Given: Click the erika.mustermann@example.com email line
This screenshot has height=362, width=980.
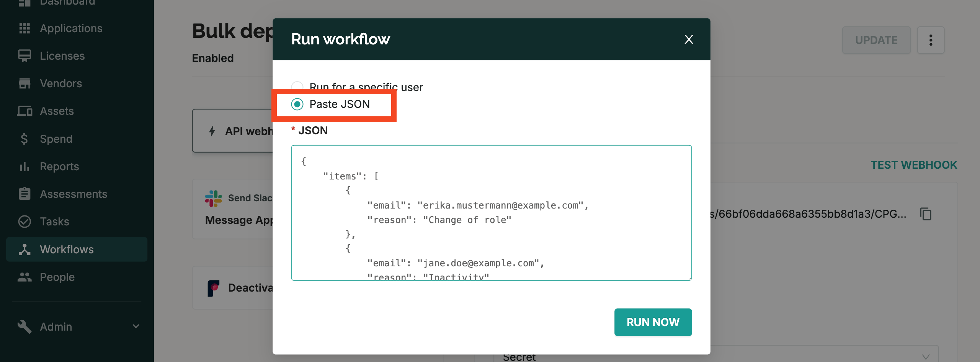Looking at the screenshot, I should click(x=478, y=205).
